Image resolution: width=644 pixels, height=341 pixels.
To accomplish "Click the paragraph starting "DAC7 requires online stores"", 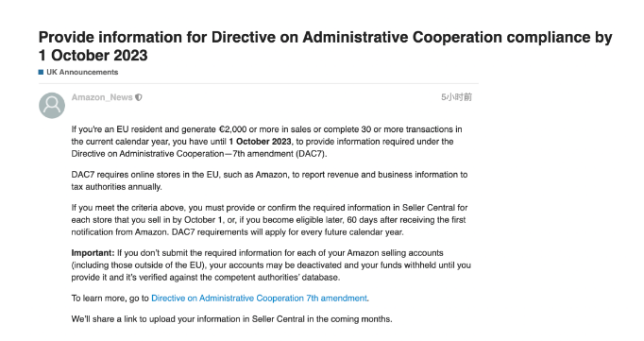I will coord(269,180).
